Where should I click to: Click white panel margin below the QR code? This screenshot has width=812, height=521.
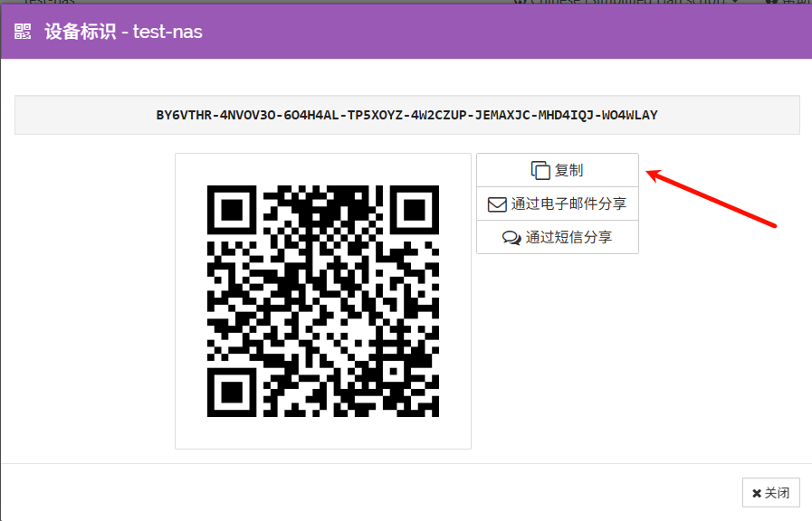point(323,433)
